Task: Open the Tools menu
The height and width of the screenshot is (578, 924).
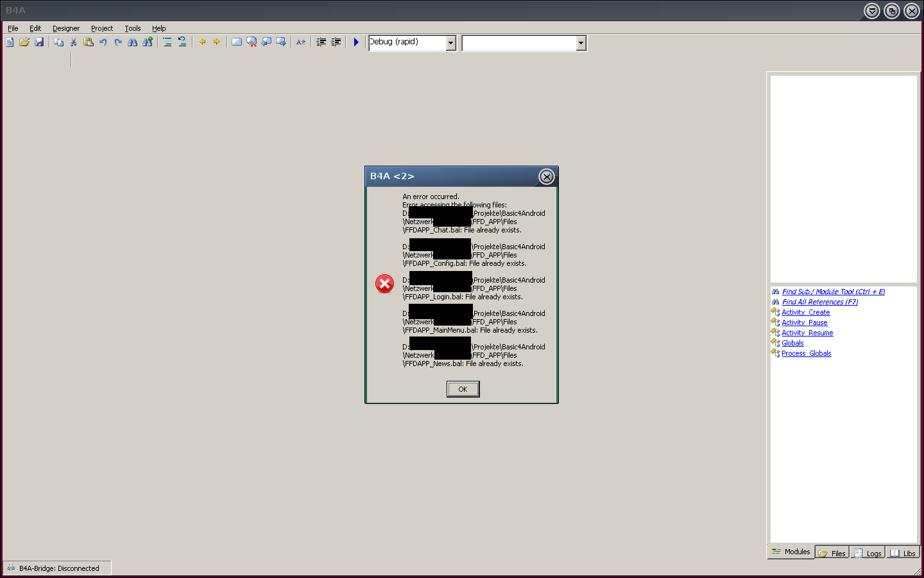Action: 133,28
